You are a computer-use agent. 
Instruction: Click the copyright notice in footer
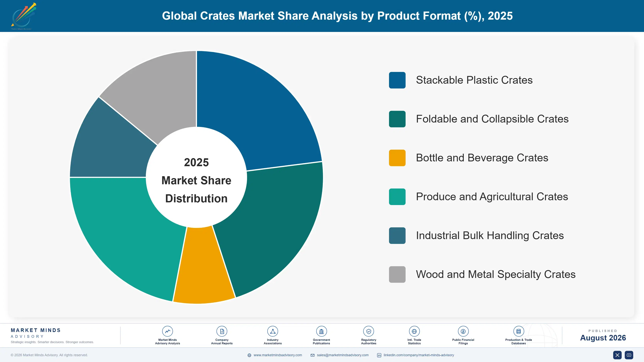coord(49,355)
